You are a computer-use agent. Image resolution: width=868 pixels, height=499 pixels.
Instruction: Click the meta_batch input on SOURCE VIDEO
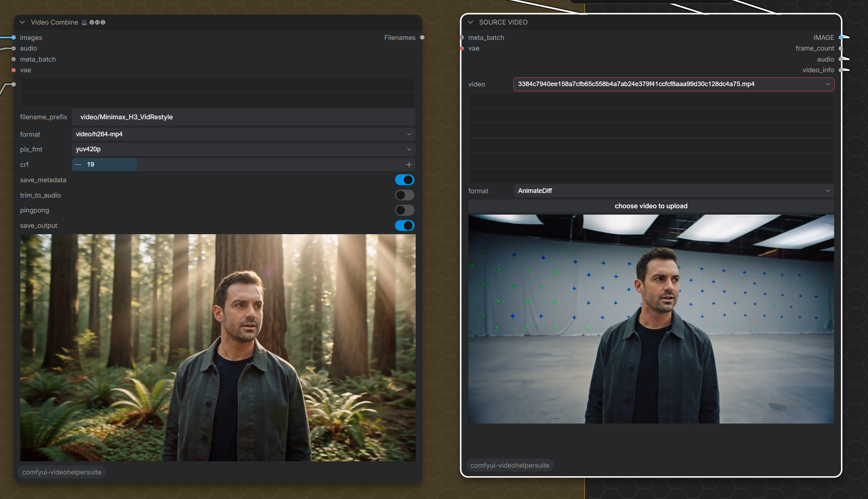[462, 37]
